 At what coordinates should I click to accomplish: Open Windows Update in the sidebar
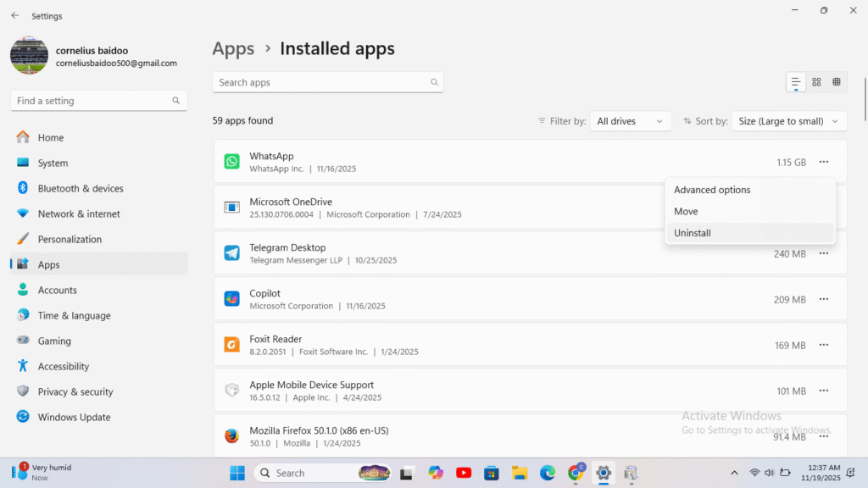tap(74, 417)
